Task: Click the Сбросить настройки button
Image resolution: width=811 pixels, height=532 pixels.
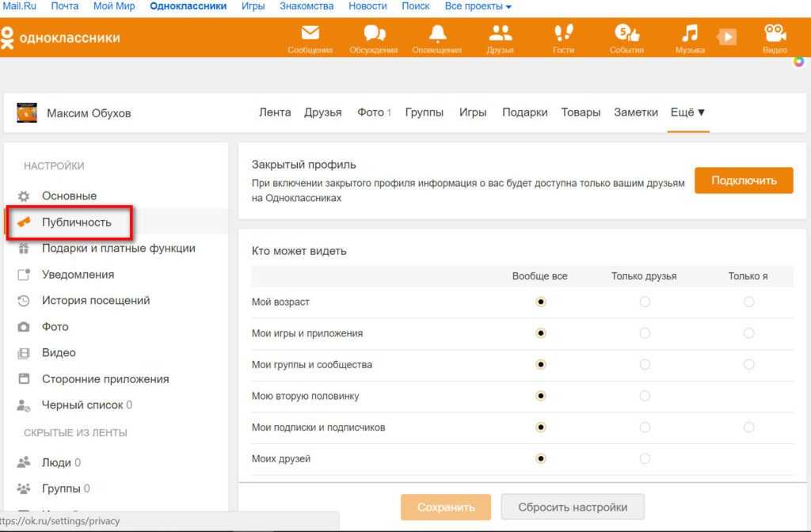Action: tap(573, 507)
